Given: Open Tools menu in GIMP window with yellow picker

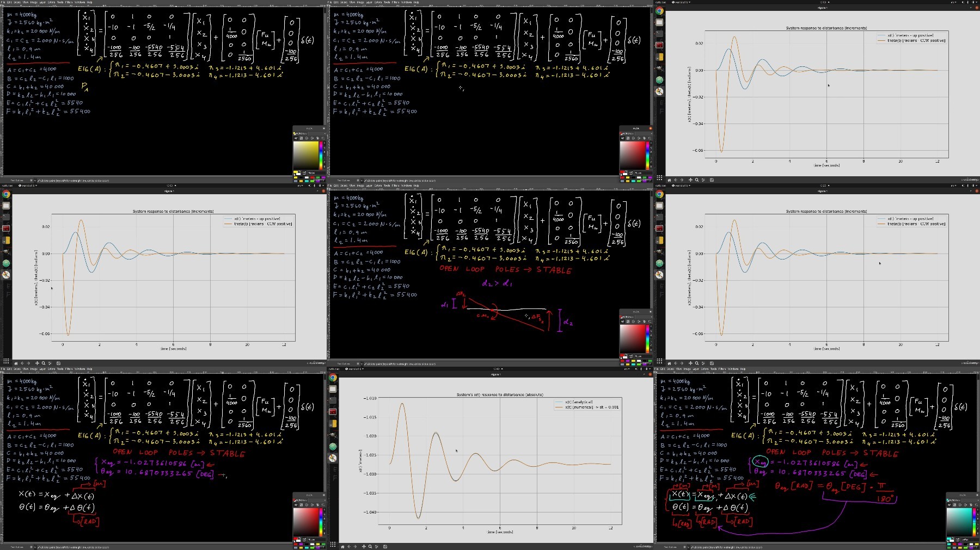Looking at the screenshot, I should click(60, 2).
